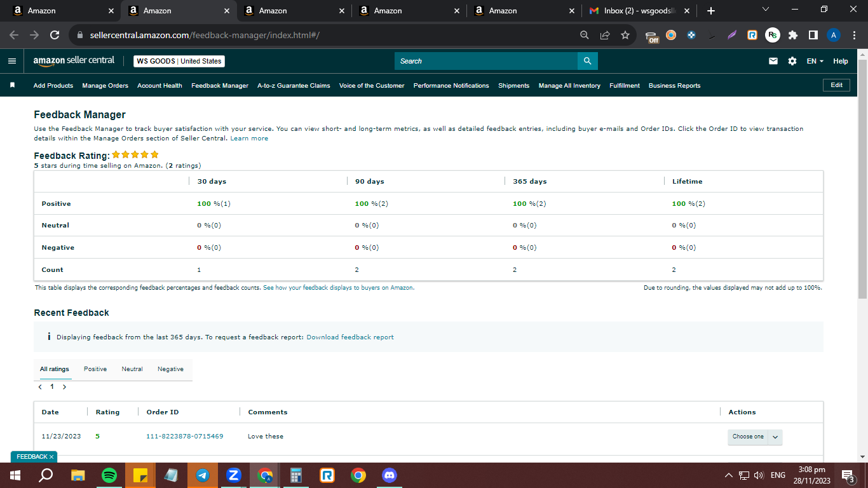Click the RS extension icon
The image size is (868, 488).
pyautogui.click(x=773, y=35)
